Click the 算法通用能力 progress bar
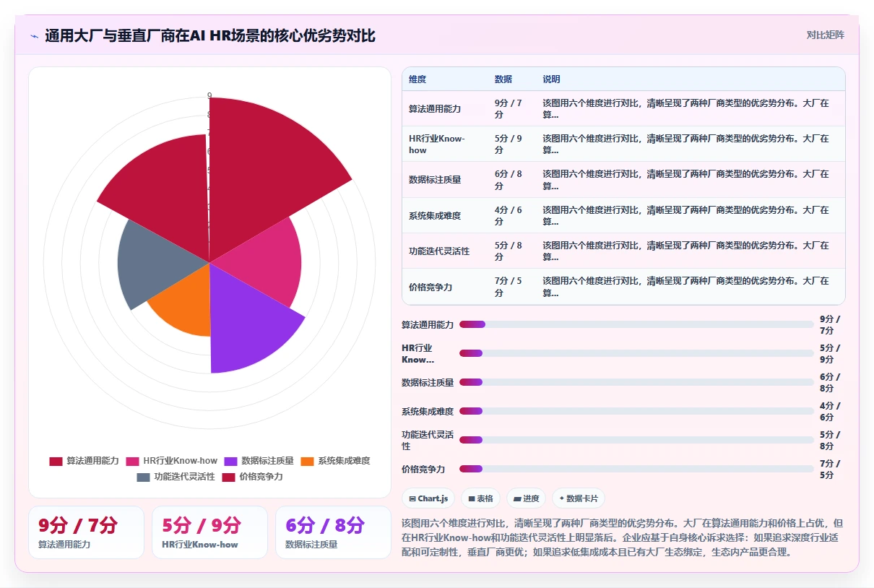The image size is (874, 588). [x=636, y=324]
